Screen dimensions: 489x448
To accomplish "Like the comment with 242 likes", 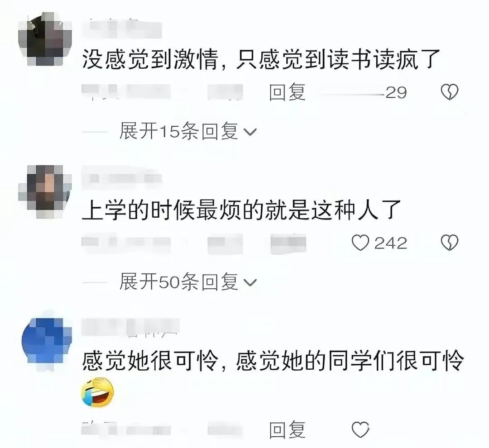I will 360,243.
